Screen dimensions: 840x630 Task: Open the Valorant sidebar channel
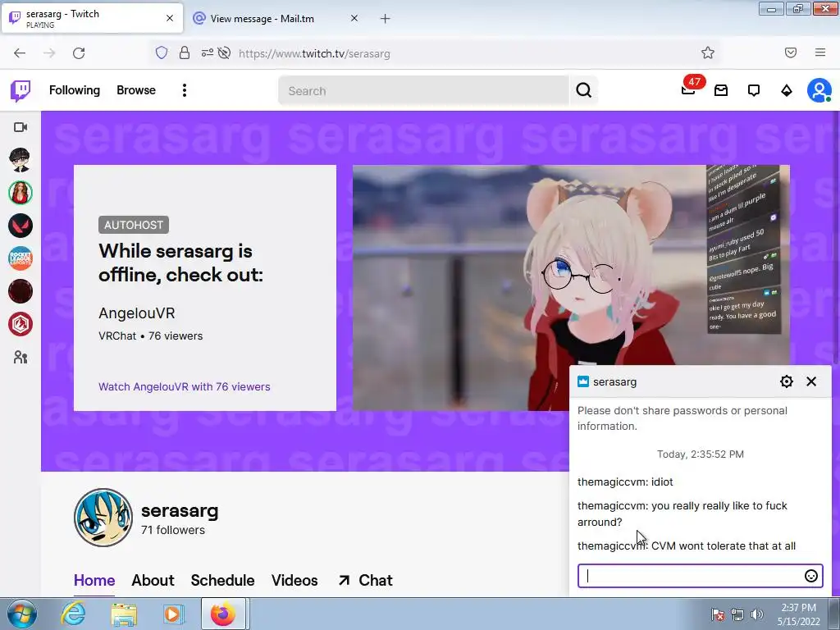tap(21, 226)
